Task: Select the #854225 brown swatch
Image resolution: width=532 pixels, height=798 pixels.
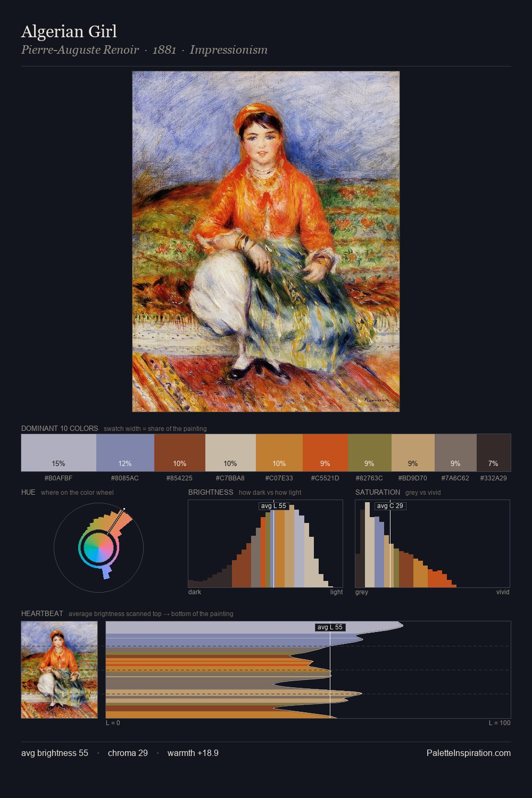Action: coord(180,453)
